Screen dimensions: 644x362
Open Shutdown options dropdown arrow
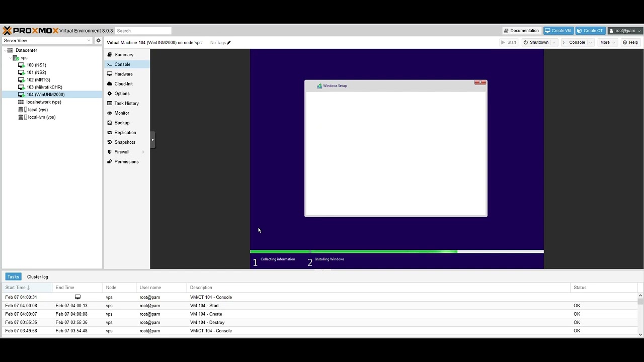point(554,43)
